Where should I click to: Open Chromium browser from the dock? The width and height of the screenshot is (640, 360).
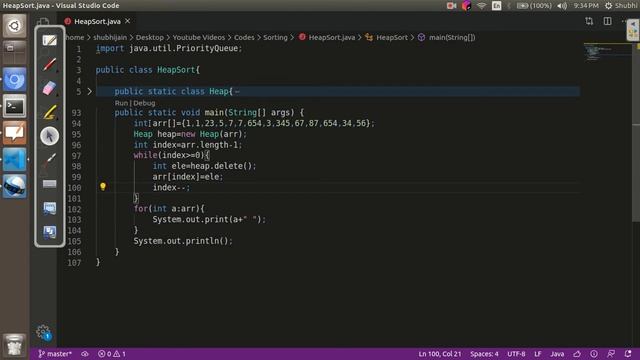click(14, 80)
